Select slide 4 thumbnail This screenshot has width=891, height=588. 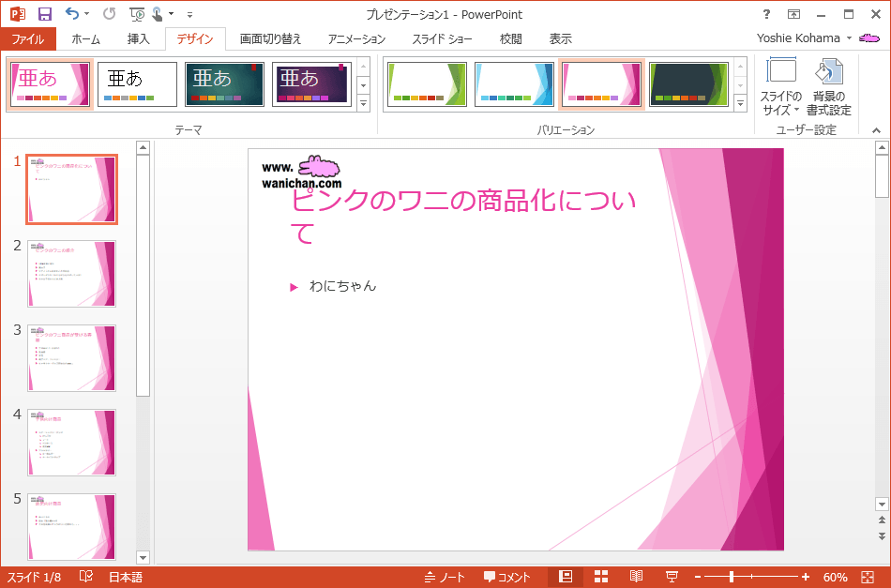tap(71, 443)
